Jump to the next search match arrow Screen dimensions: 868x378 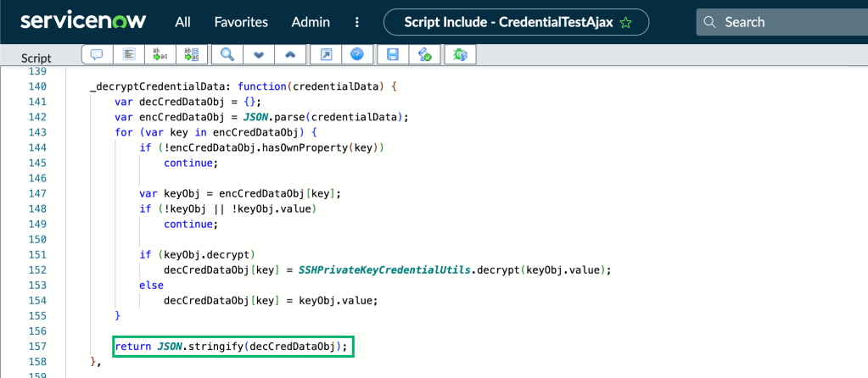coord(259,55)
